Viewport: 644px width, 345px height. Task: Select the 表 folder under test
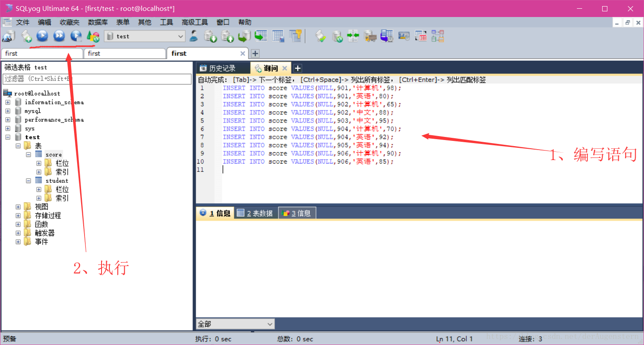click(38, 146)
